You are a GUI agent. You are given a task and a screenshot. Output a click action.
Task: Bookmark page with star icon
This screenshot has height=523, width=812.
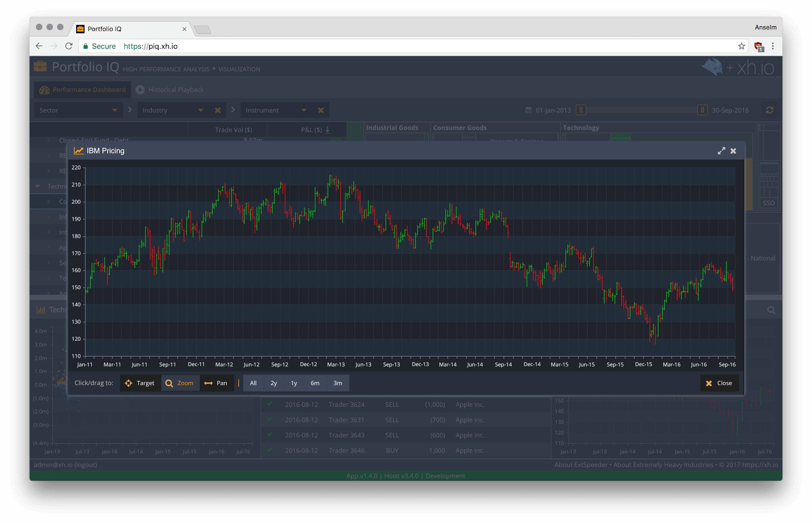(x=741, y=46)
